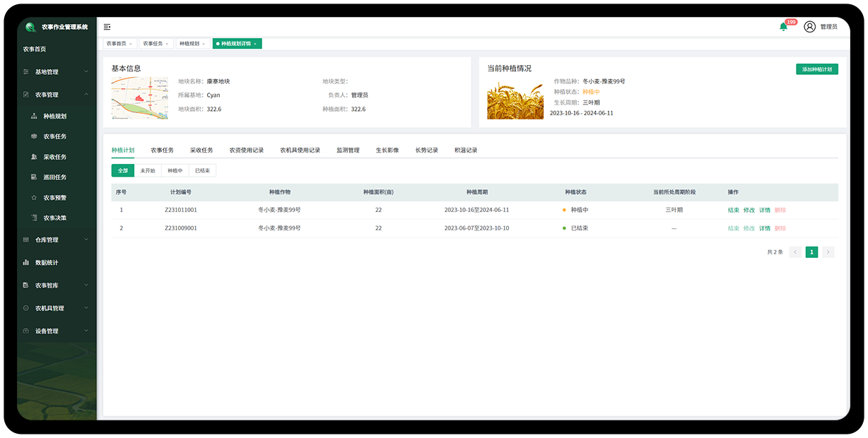Click the administrator avatar icon
Image resolution: width=868 pixels, height=438 pixels.
coord(809,27)
